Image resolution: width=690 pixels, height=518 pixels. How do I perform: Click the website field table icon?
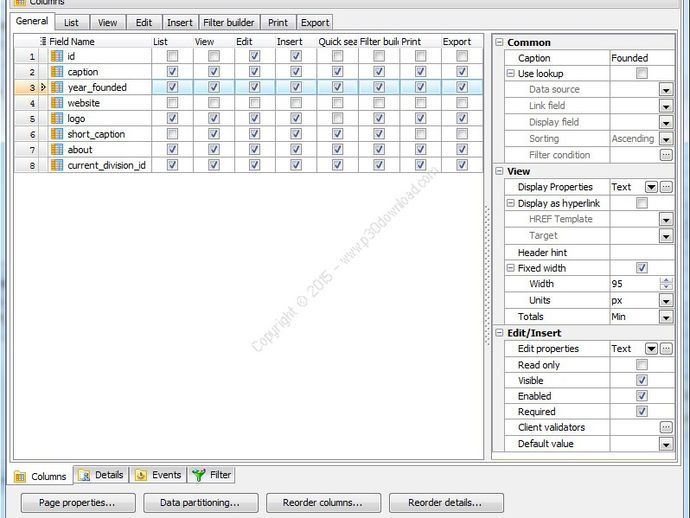tap(57, 103)
